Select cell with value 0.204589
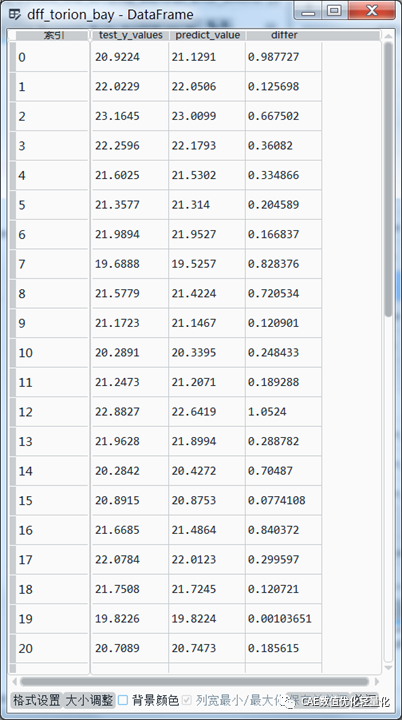Viewport: 402px width, 720px height. pyautogui.click(x=283, y=205)
